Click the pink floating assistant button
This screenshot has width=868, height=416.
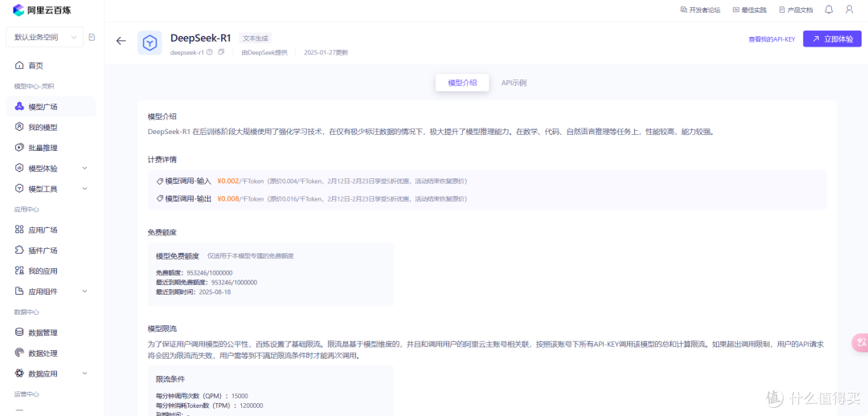(860, 342)
